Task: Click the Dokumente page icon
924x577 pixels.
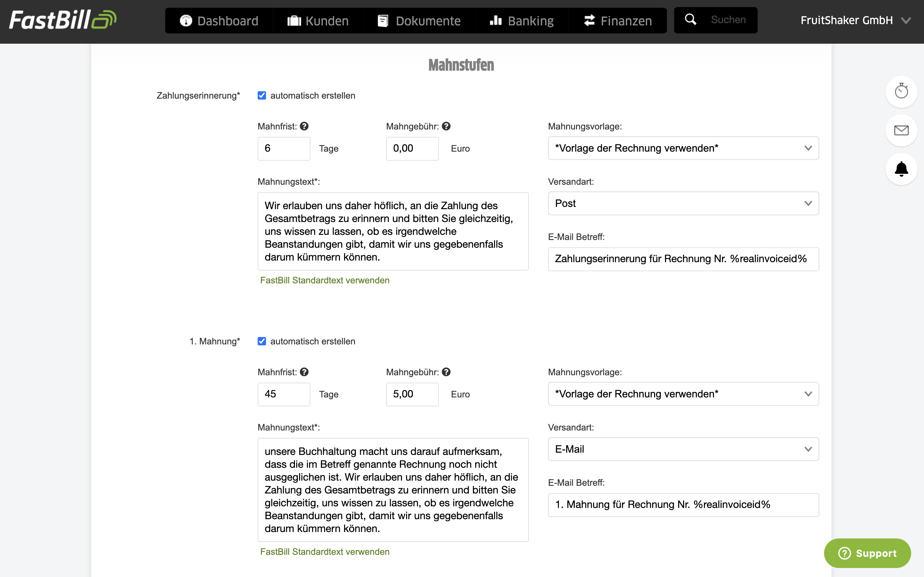Action: (383, 21)
